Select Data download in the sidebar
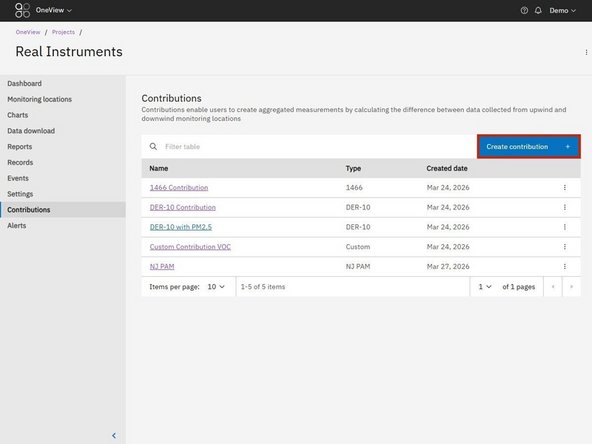The image size is (592, 444). coord(31,131)
